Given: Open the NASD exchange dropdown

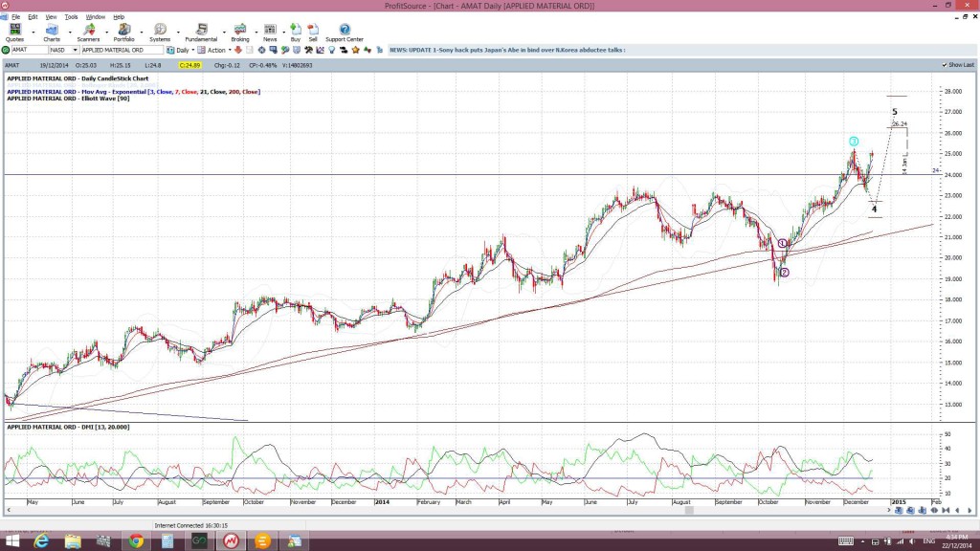Looking at the screenshot, I should tap(75, 50).
